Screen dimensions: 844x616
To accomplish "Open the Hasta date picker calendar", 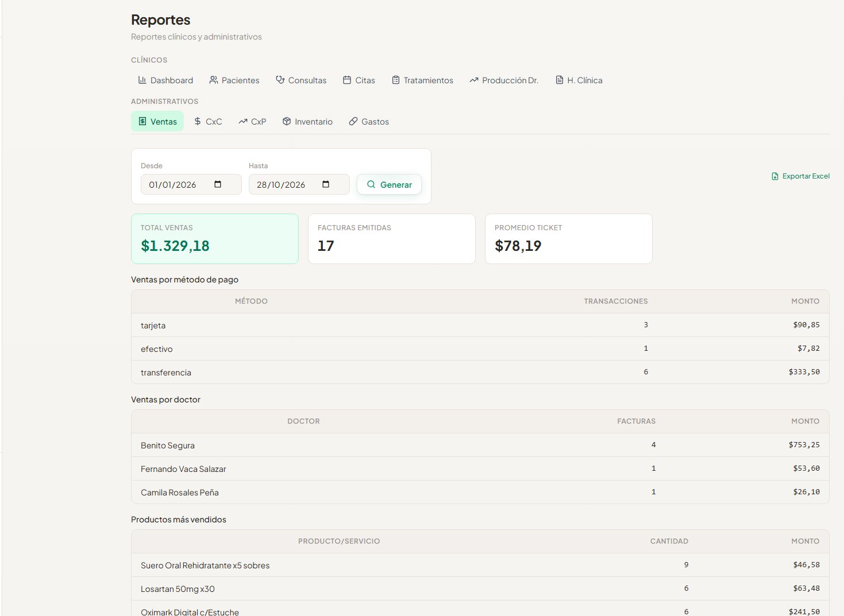I will tap(326, 184).
